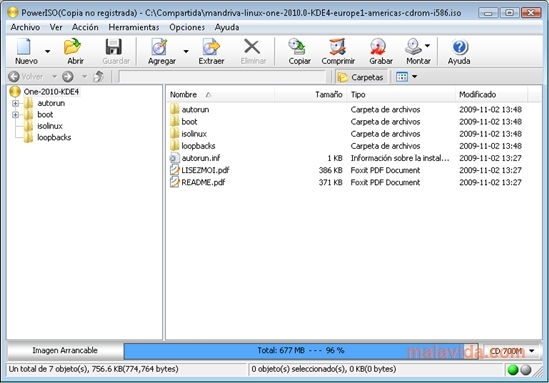
Task: Click the PowerISO title bar disc icon
Action: (13, 12)
